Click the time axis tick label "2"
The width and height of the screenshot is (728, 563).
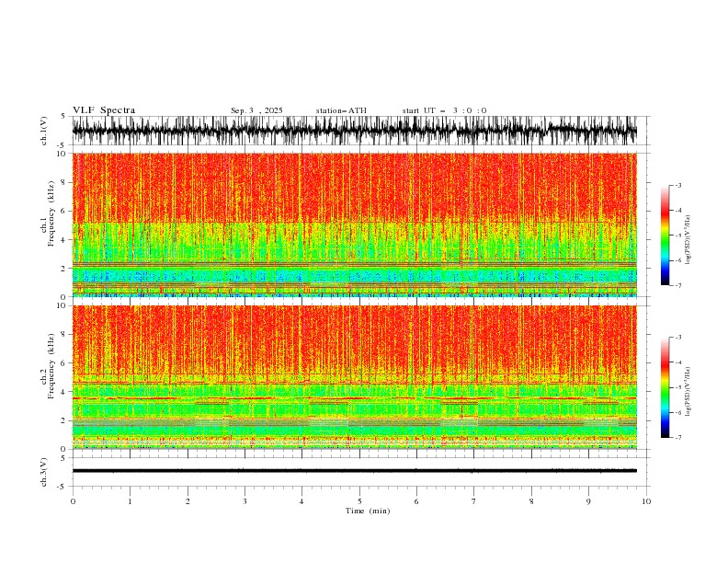coord(188,501)
